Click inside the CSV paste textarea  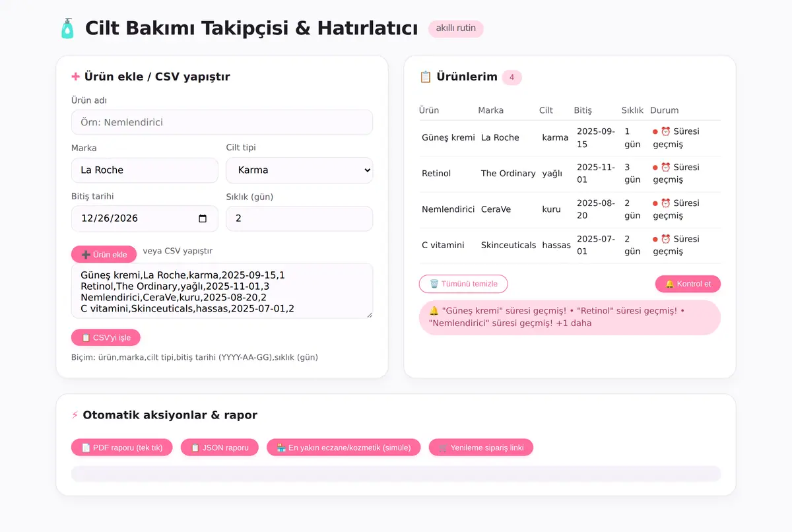tap(222, 291)
